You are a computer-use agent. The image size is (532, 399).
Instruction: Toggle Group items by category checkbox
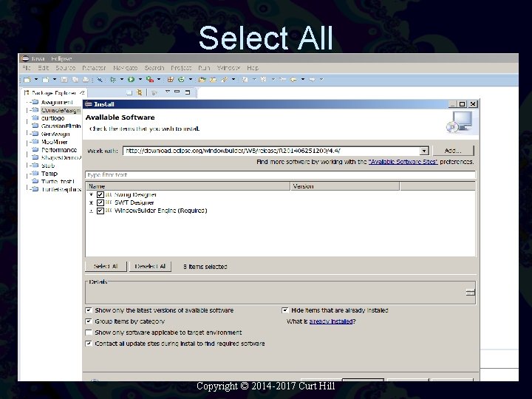(89, 321)
